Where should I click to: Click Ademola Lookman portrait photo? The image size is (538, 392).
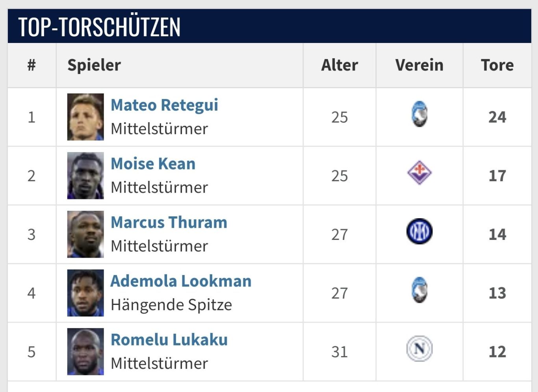(x=85, y=293)
